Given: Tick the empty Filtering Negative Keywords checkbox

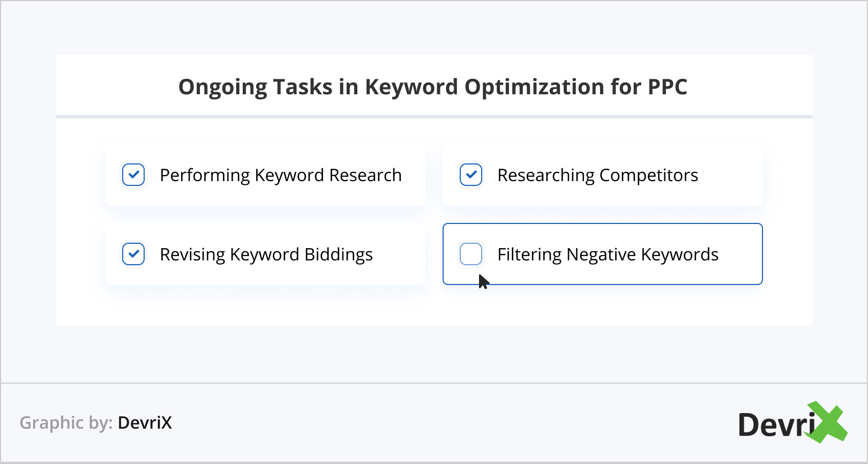Looking at the screenshot, I should (471, 254).
